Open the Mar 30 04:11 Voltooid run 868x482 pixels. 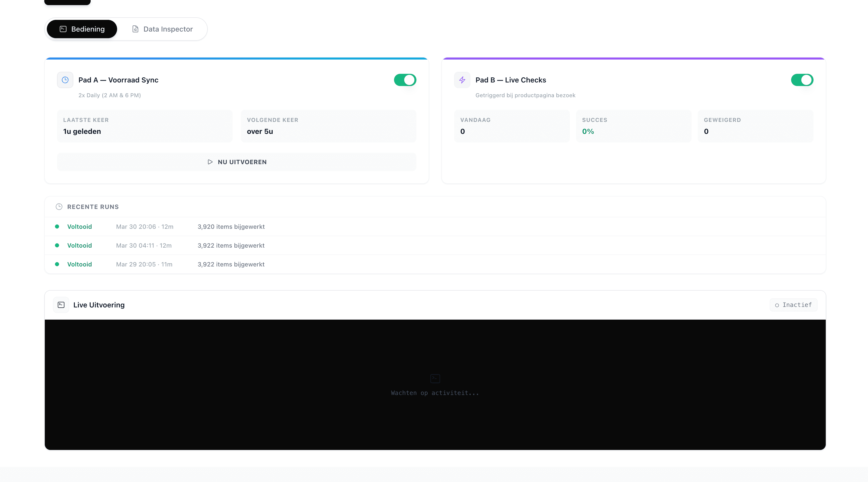point(79,246)
